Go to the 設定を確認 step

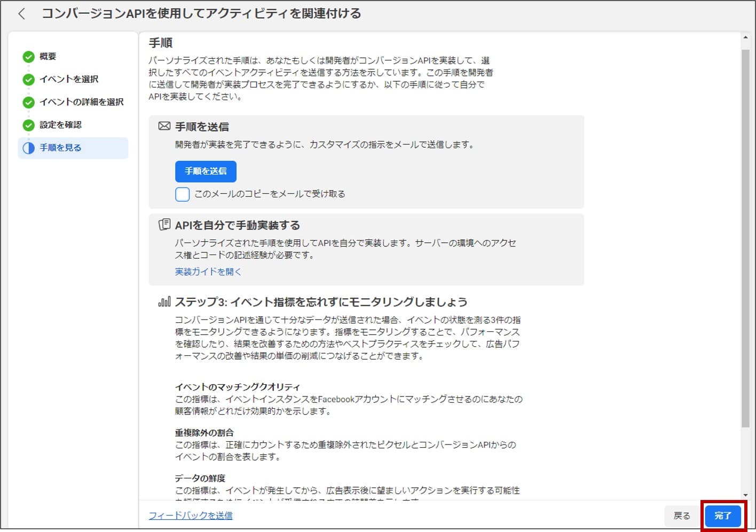pos(60,125)
